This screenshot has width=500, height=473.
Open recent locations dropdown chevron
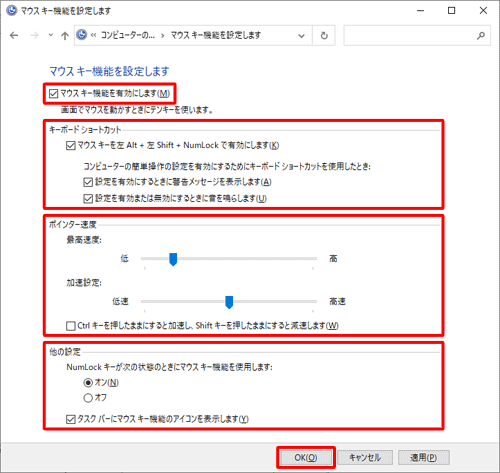click(51, 35)
